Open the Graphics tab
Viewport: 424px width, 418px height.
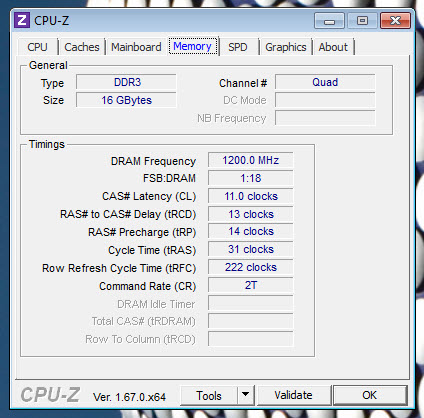(x=286, y=47)
